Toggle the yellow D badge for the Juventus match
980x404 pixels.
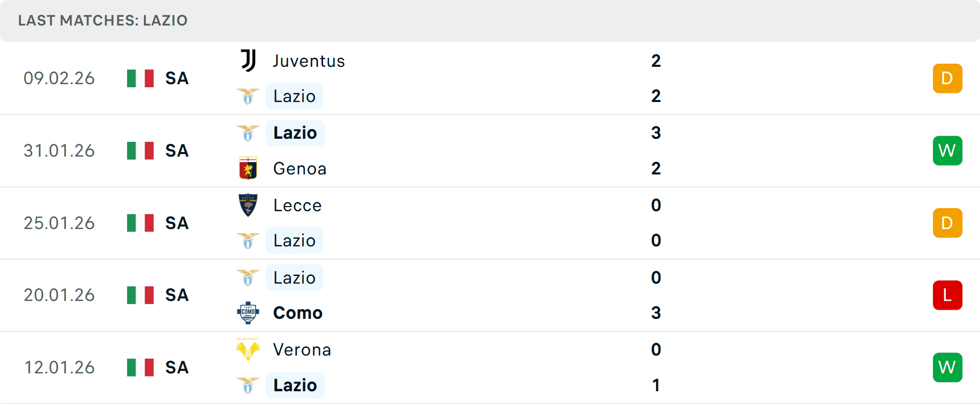point(947,78)
